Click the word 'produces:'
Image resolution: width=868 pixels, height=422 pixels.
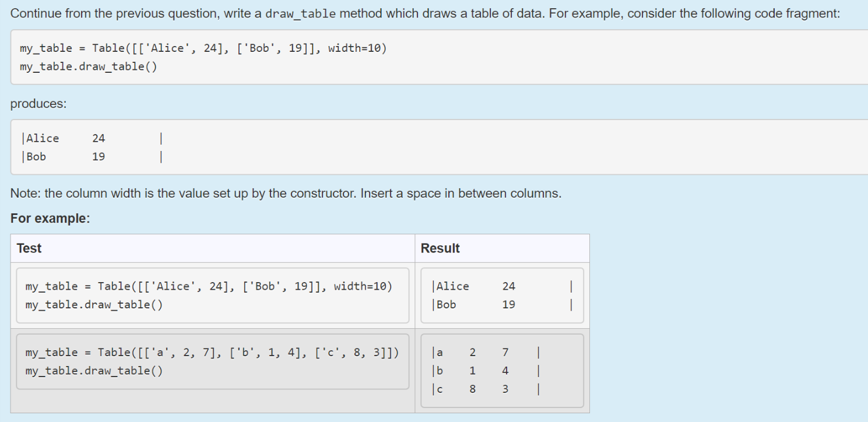pos(38,104)
